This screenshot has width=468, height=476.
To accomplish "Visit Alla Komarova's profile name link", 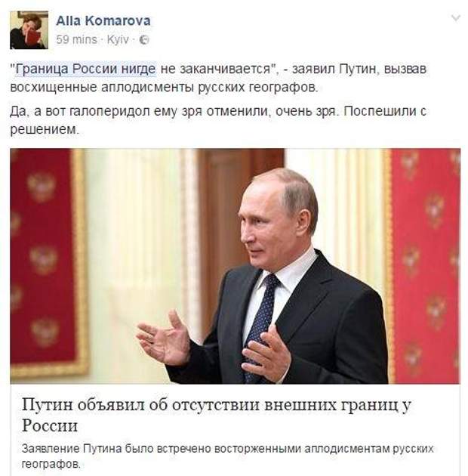I will click(x=103, y=20).
